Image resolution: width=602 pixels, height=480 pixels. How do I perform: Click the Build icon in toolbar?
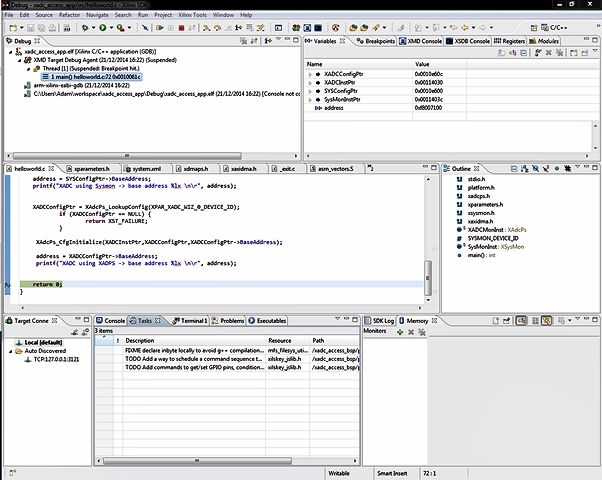click(67, 28)
